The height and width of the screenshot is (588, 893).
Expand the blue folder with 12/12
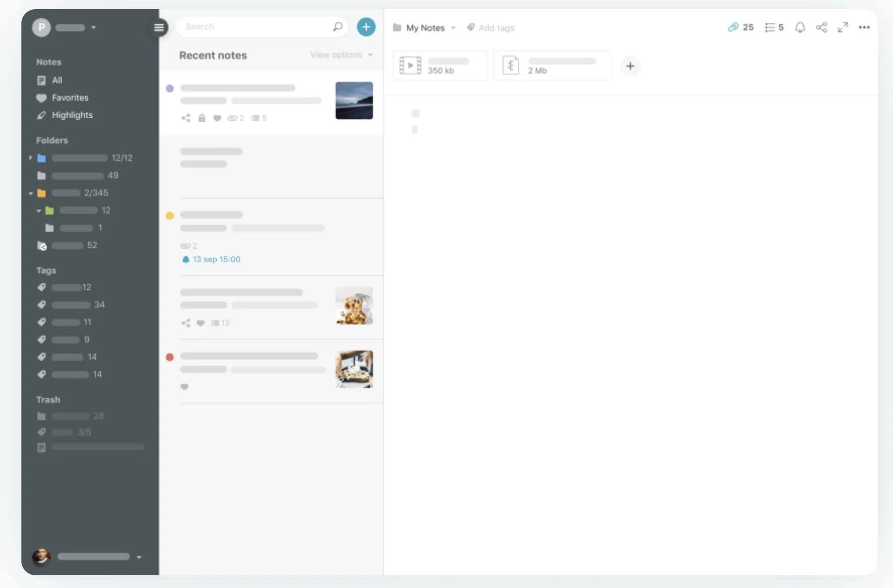click(30, 158)
